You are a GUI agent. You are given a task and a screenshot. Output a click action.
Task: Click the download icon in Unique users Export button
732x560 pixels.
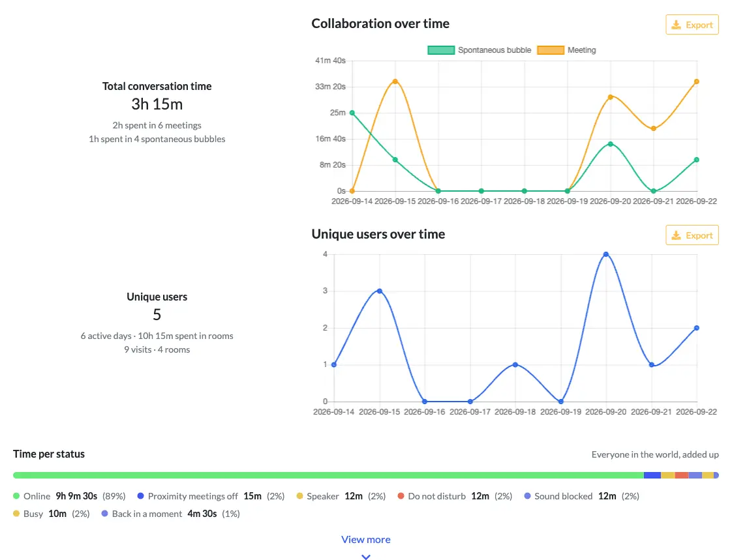[676, 235]
